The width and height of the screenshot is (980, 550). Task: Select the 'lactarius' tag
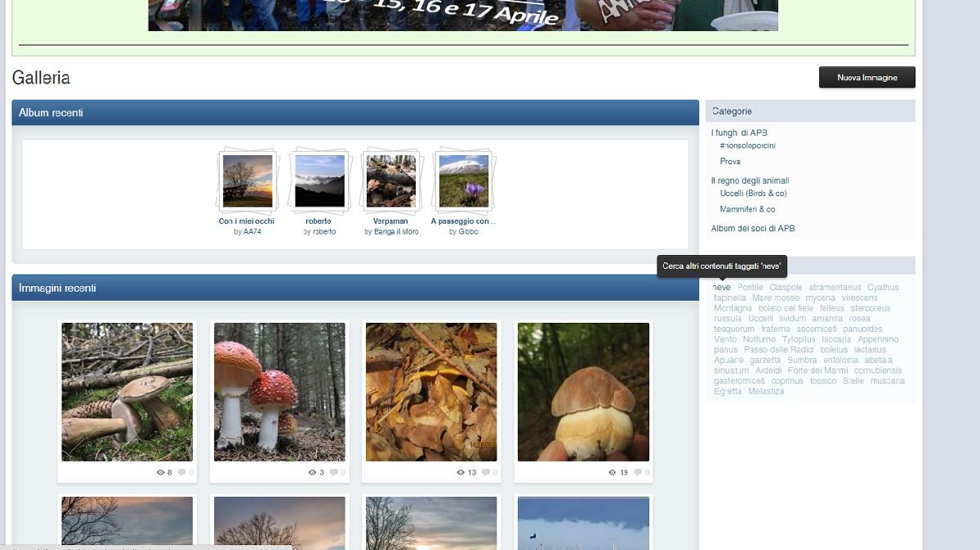tap(871, 350)
